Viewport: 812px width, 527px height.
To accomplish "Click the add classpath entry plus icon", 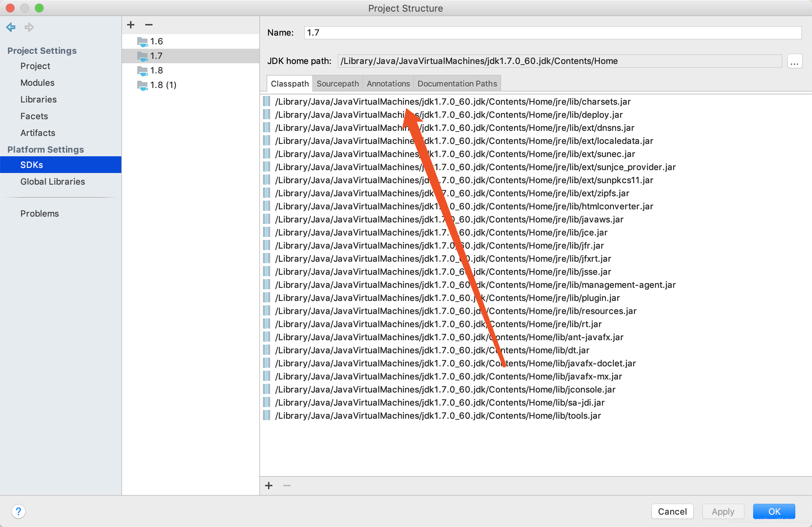I will (269, 486).
